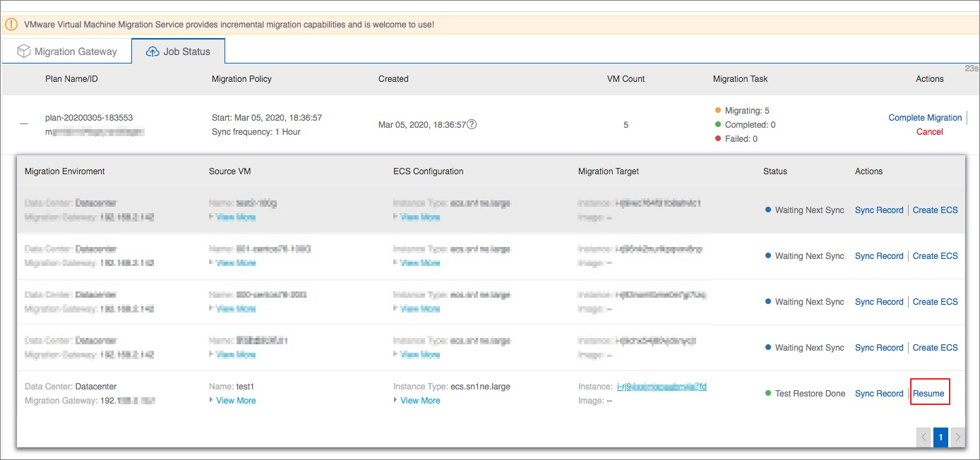The image size is (980, 460).
Task: Click the Sync frequency: 1 Hour text
Action: (256, 132)
